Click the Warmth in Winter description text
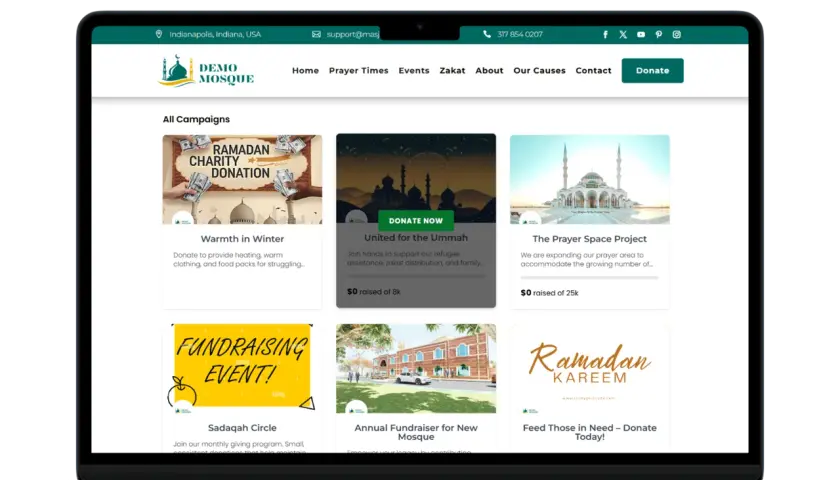 tap(239, 260)
